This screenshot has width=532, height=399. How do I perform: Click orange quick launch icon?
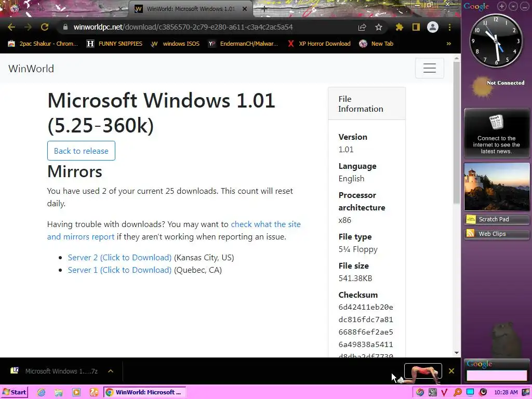[94, 392]
